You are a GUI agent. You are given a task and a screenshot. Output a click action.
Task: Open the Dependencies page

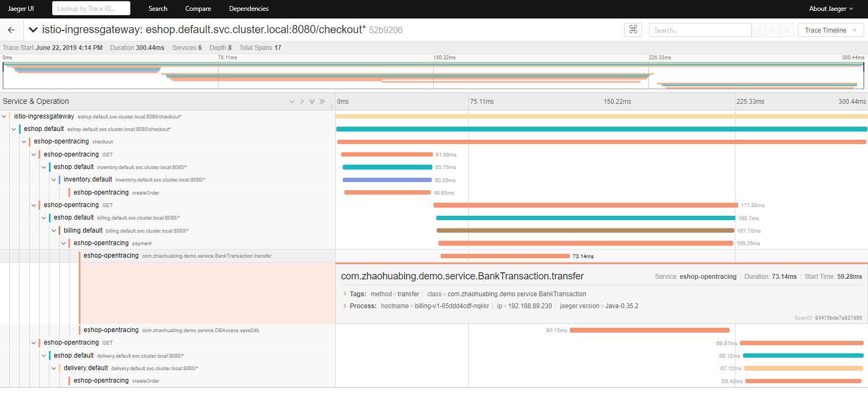[x=249, y=9]
